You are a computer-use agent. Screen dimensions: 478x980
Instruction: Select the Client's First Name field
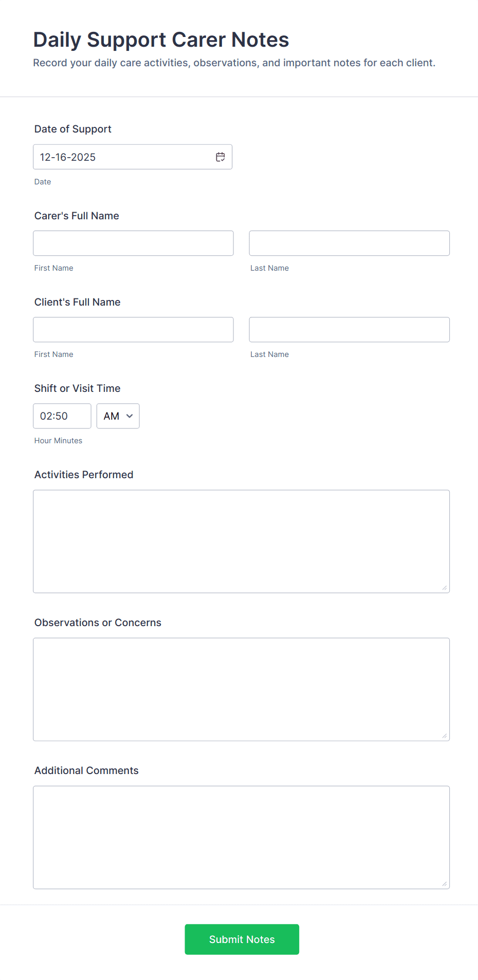(x=133, y=329)
